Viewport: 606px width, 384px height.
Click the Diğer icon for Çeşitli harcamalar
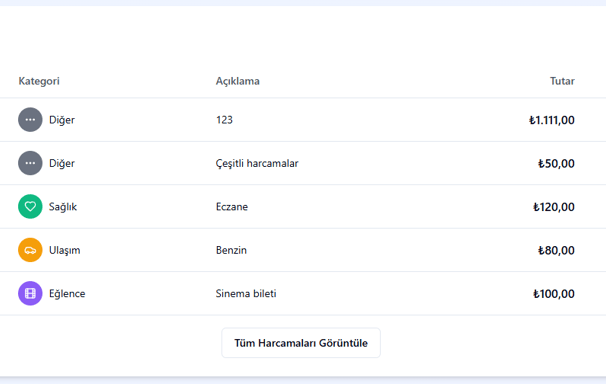(x=30, y=163)
